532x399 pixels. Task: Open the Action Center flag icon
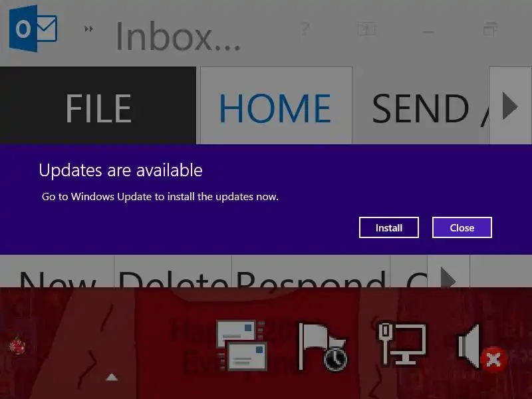[x=323, y=346]
